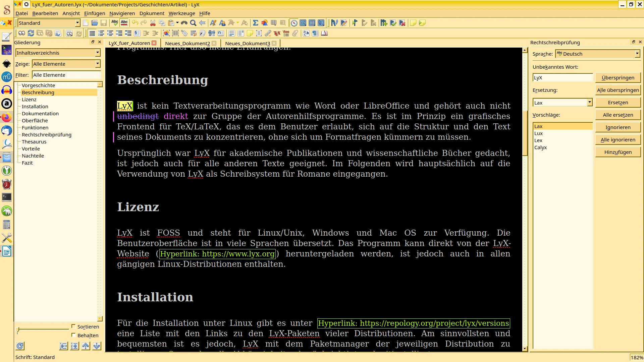Click the Filter input field

[66, 75]
